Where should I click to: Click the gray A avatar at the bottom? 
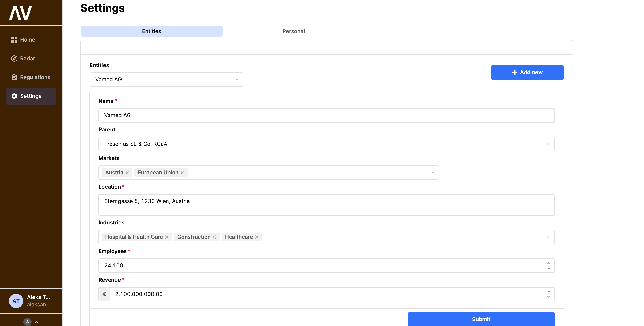[27, 322]
